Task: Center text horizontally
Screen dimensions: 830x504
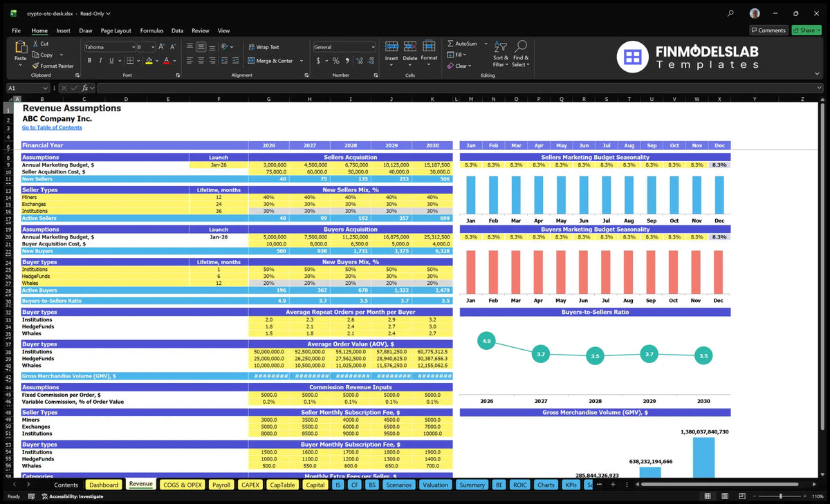Action: [x=201, y=61]
